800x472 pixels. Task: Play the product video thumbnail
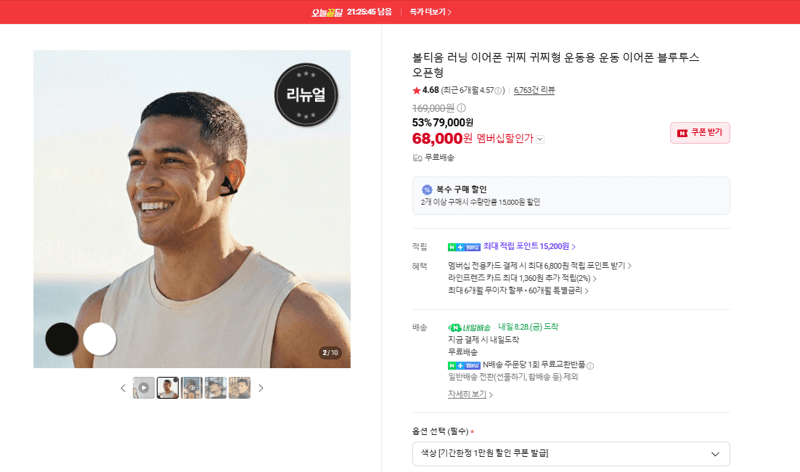click(x=143, y=388)
